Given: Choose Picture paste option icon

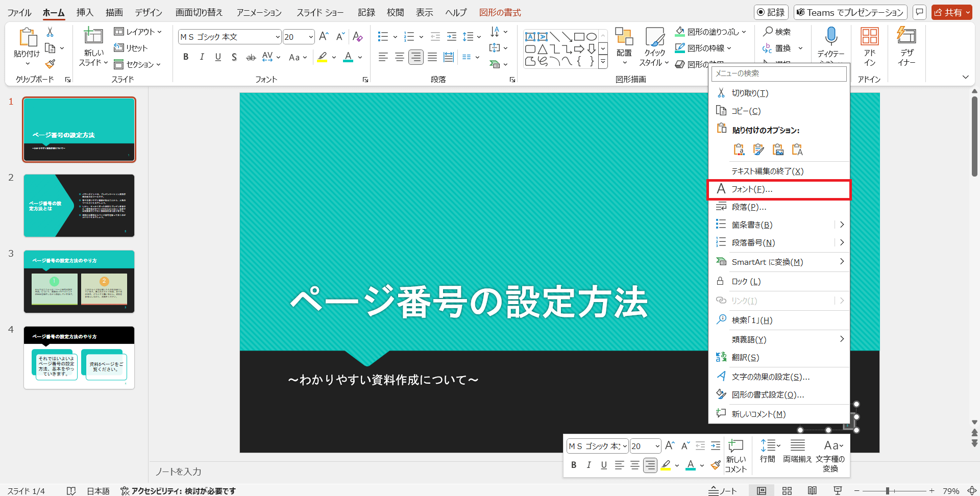Looking at the screenshot, I should coord(778,150).
